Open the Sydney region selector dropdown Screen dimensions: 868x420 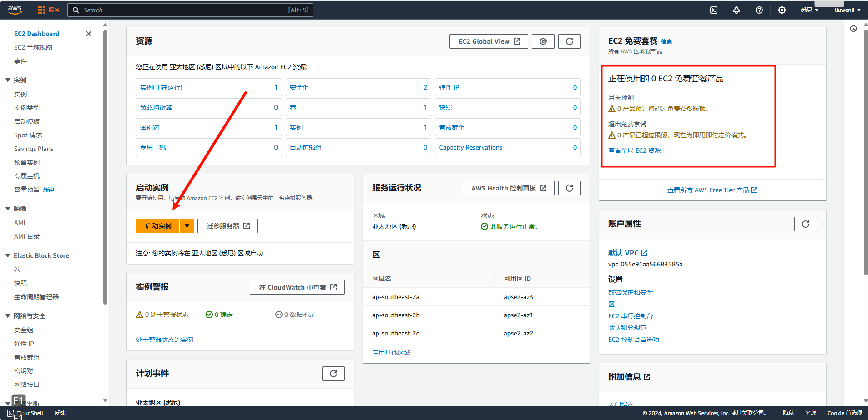pos(809,10)
